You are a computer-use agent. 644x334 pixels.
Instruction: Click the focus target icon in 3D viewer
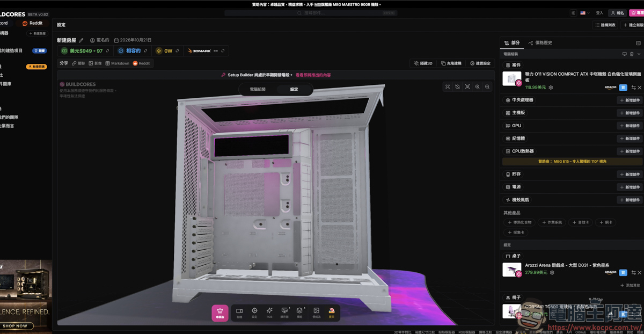tap(467, 86)
